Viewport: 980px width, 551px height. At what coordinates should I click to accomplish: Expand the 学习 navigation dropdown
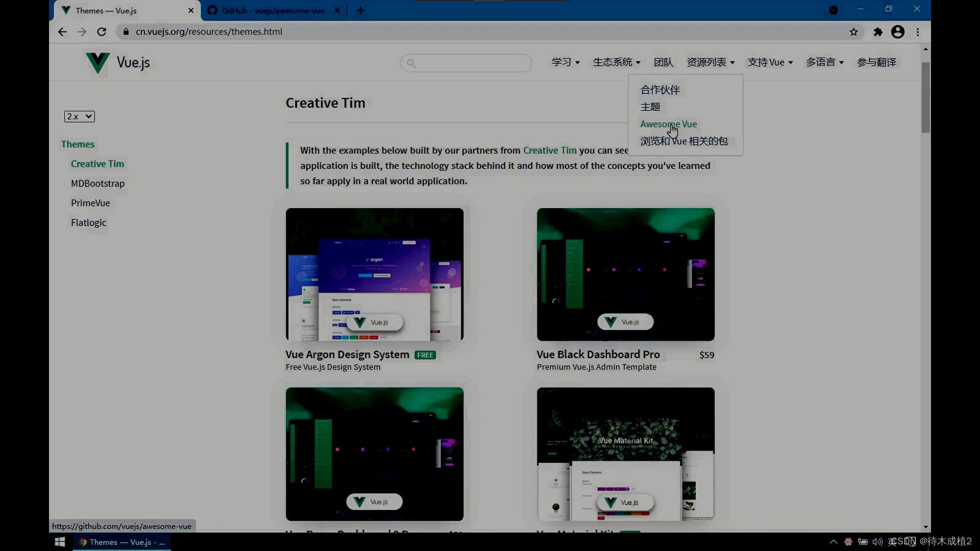tap(566, 62)
